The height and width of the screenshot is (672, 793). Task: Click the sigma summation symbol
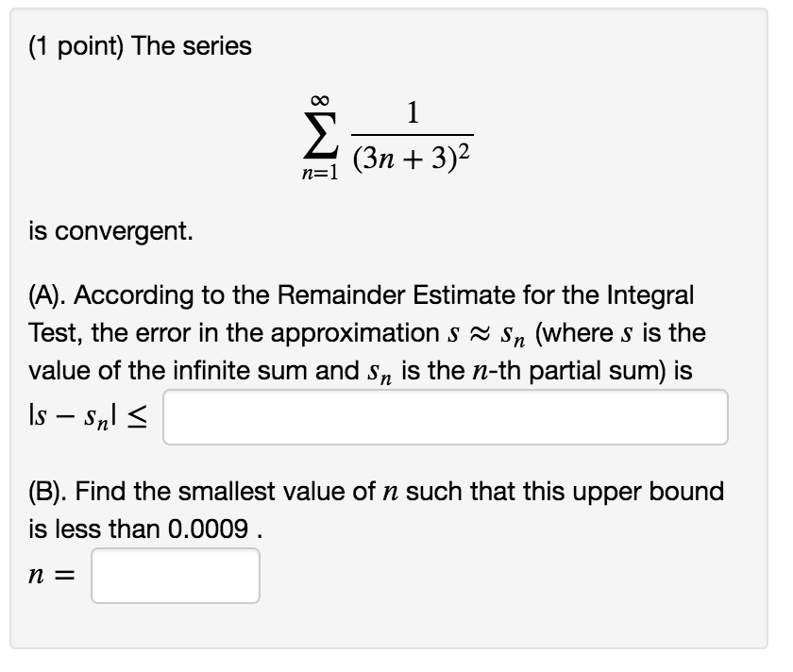(x=321, y=135)
